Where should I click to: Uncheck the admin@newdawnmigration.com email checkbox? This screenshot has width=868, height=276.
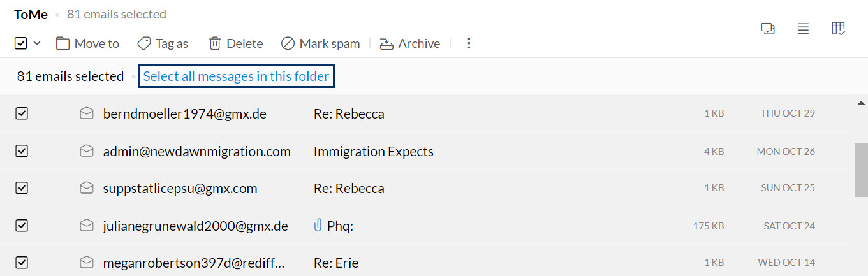pyautogui.click(x=22, y=151)
